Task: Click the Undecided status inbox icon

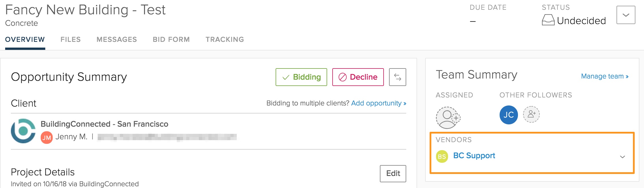Action: point(548,20)
